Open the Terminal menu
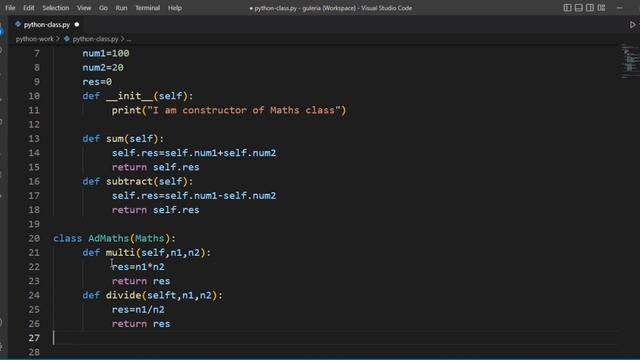 click(147, 8)
